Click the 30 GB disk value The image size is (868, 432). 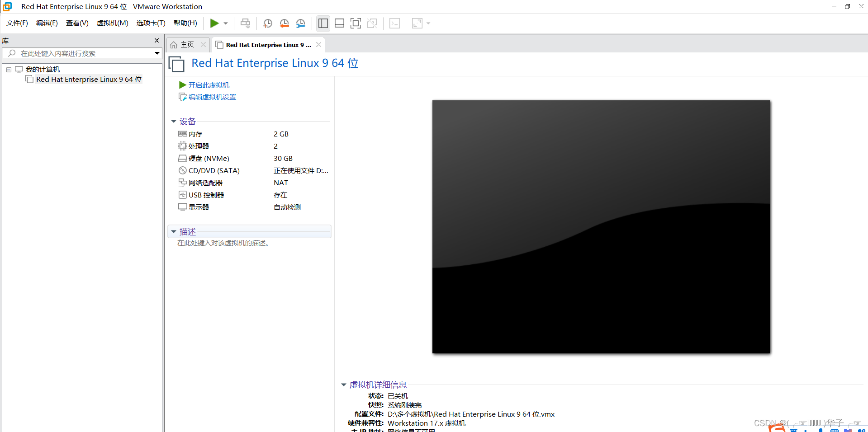[x=283, y=158]
